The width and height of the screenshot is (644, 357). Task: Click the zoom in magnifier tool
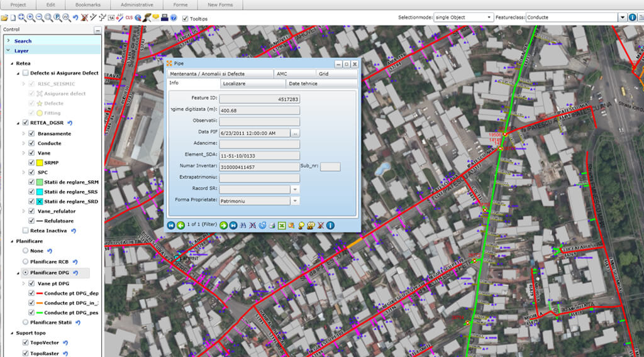(x=30, y=18)
